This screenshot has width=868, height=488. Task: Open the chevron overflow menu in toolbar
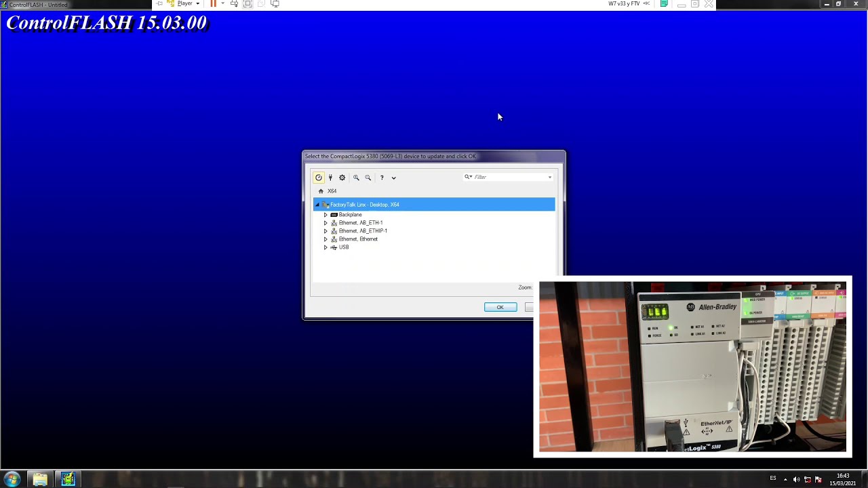(x=393, y=178)
